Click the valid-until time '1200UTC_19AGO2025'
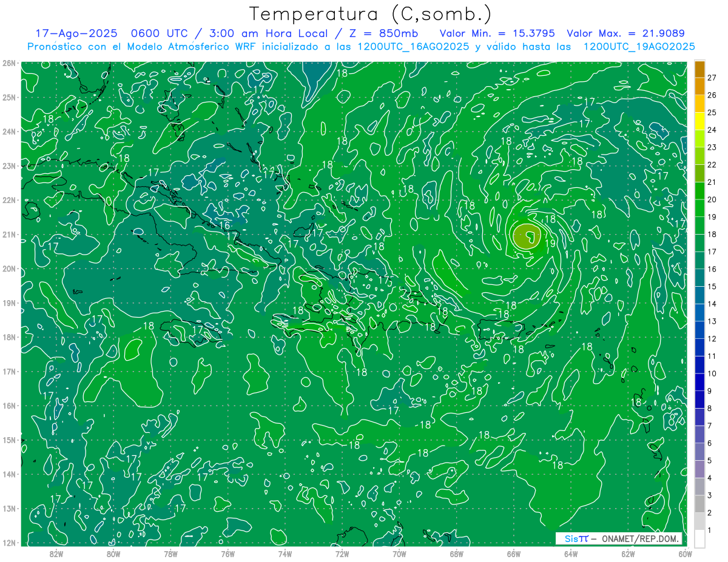This screenshot has height=562, width=728. coord(639,47)
